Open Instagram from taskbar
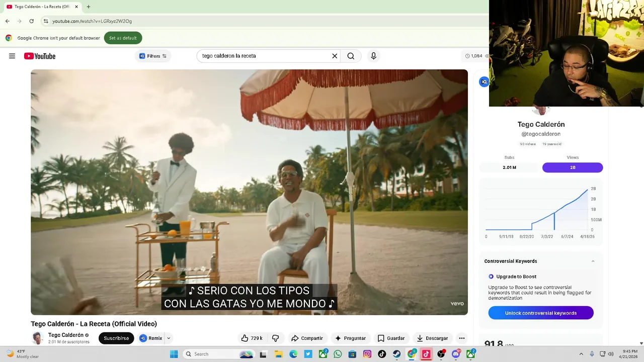Image resolution: width=644 pixels, height=362 pixels. [367, 354]
